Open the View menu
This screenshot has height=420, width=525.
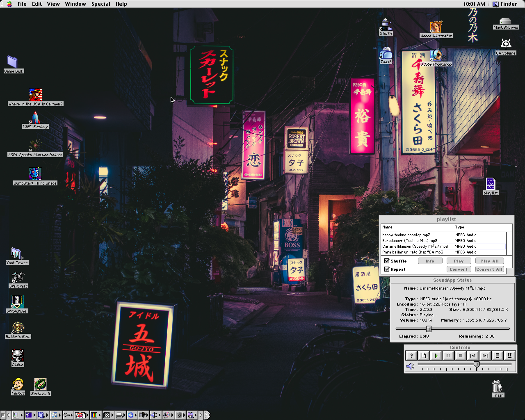tap(53, 4)
